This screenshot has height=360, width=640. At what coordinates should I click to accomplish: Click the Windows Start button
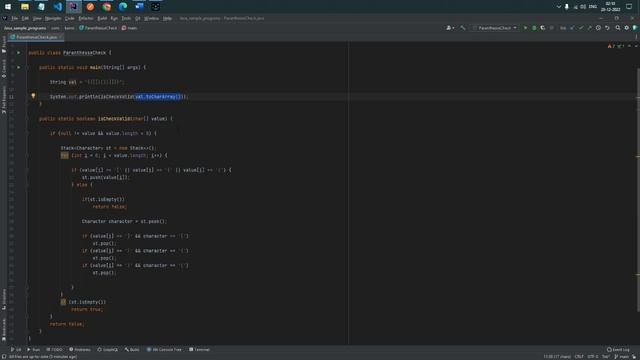(x=8, y=7)
